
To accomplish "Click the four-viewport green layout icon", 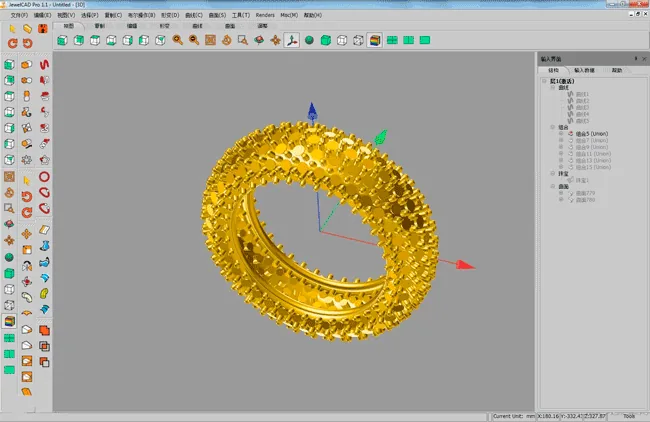I will click(392, 40).
